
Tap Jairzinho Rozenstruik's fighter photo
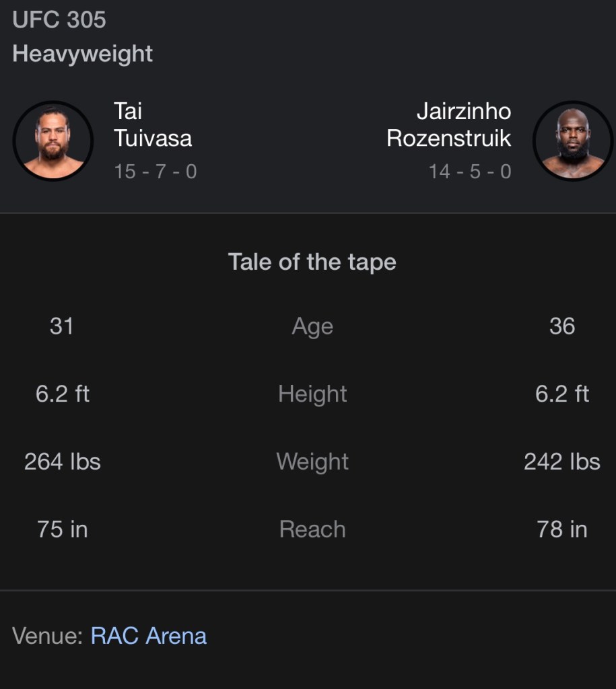(572, 141)
